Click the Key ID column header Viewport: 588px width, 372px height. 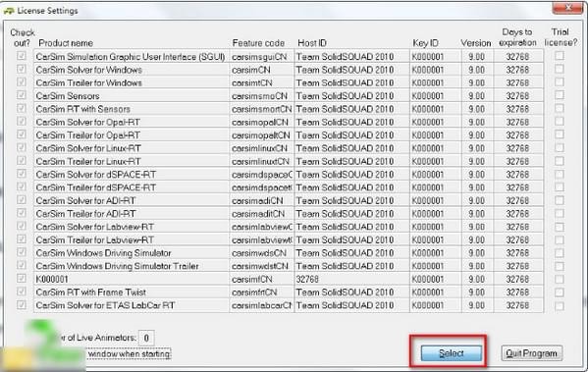pos(425,43)
